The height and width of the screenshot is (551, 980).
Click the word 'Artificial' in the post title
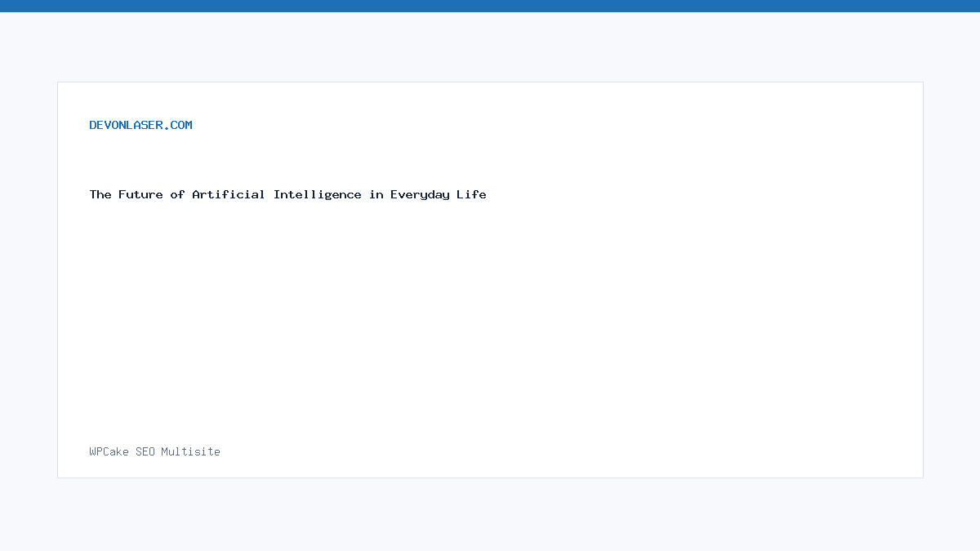(229, 194)
